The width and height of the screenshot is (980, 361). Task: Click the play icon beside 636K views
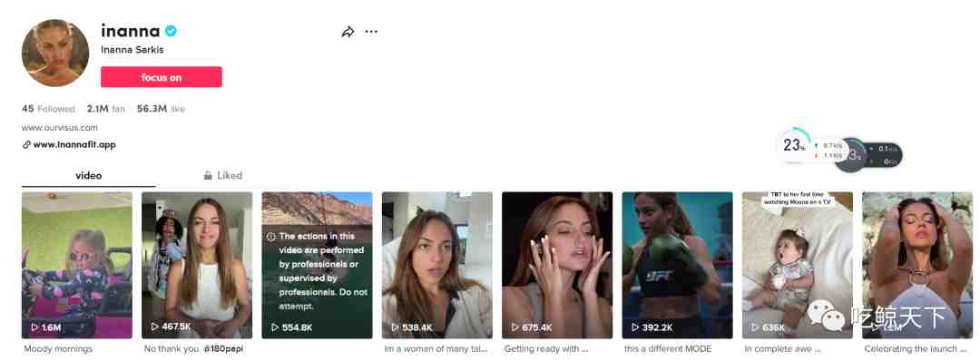pyautogui.click(x=755, y=327)
